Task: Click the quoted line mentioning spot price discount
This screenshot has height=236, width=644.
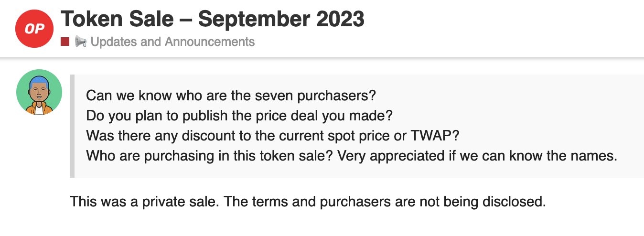Action: click(x=272, y=136)
